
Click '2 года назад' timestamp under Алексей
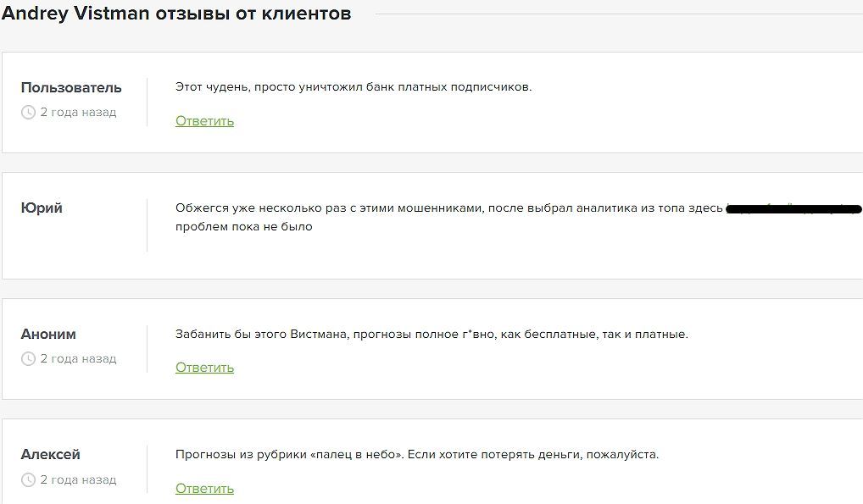click(x=78, y=479)
